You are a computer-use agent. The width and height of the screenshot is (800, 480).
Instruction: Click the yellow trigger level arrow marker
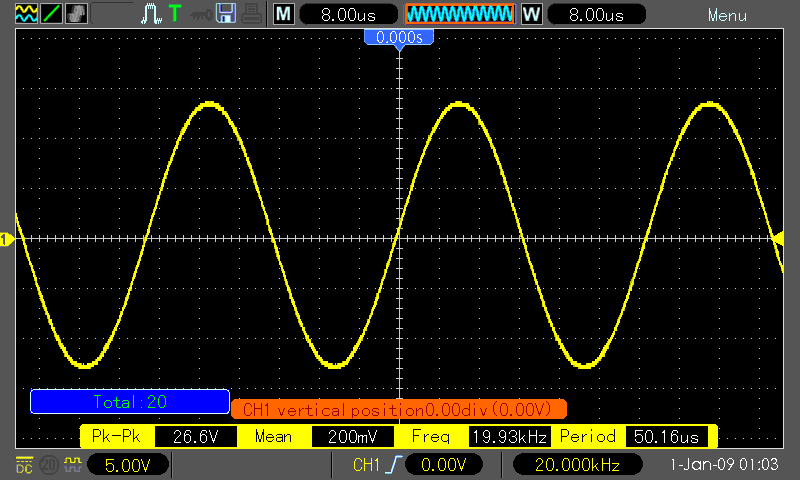[x=777, y=238]
